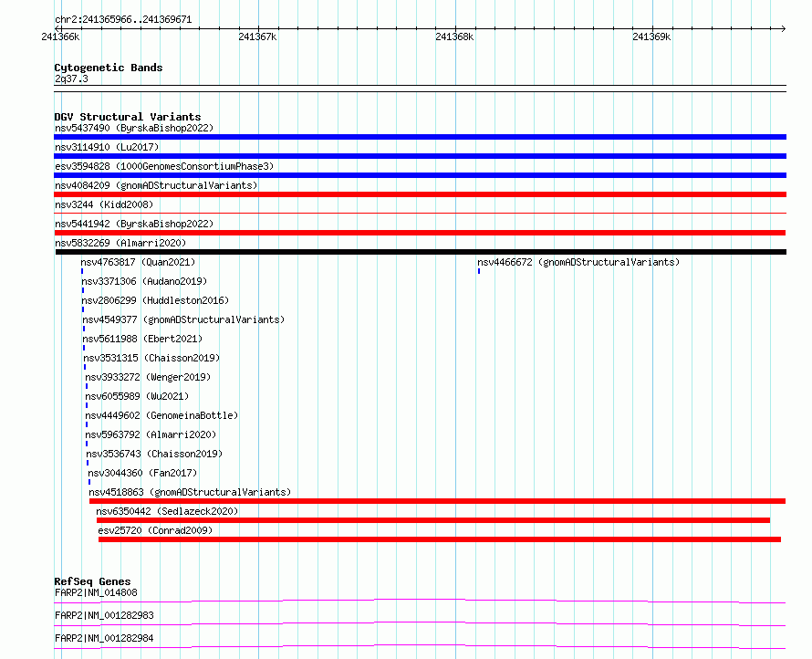Click the chr2:241365966..241369671 region text

123,20
